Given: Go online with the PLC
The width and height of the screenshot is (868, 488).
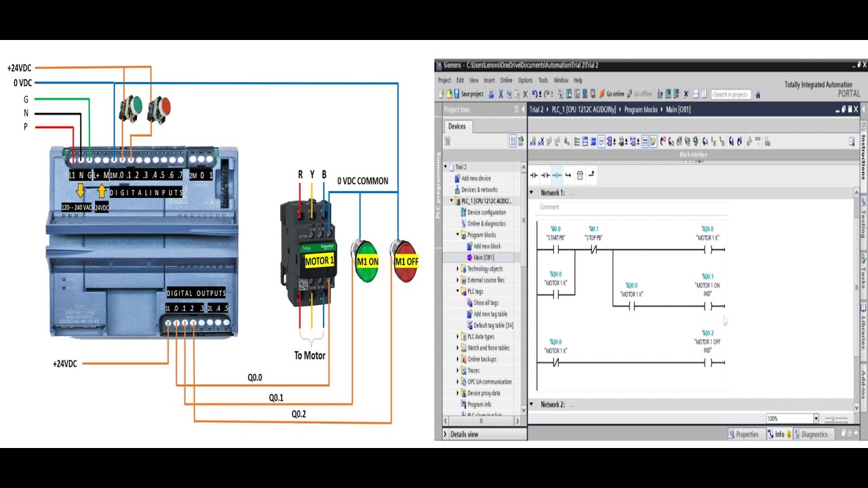Looking at the screenshot, I should [x=611, y=94].
